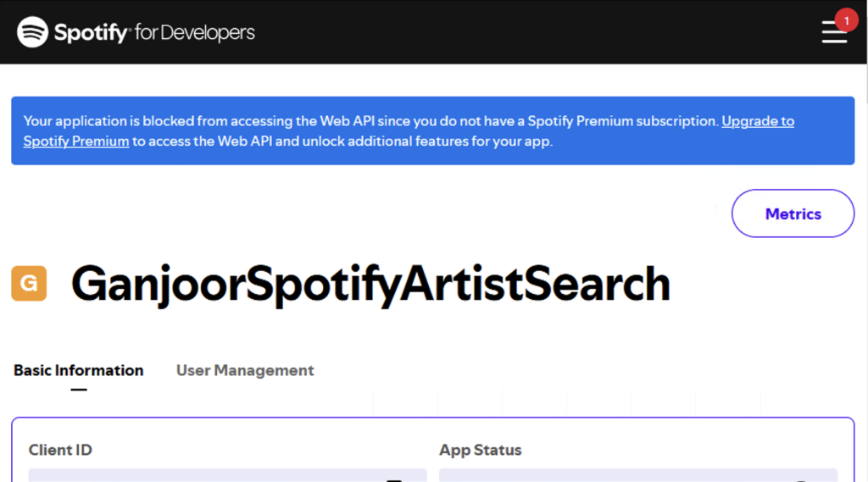Switch to the User Management tab
Screen dimensions: 868x482
point(245,370)
